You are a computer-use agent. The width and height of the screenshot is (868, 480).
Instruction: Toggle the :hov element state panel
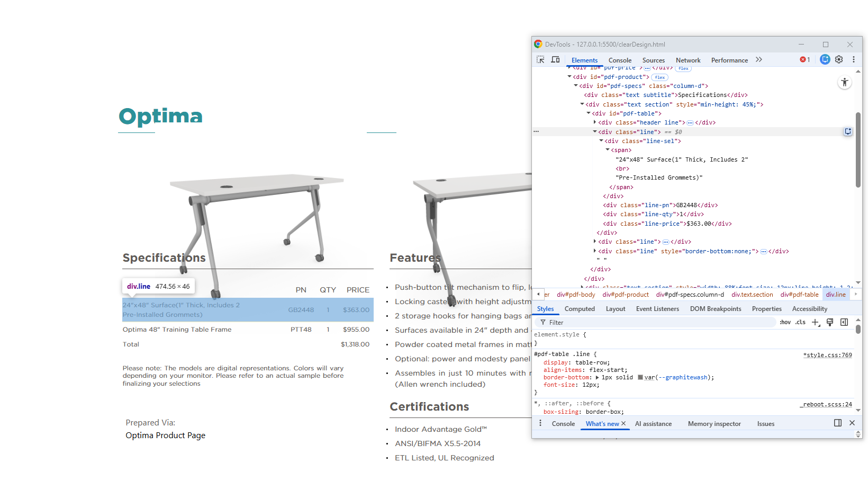coord(785,322)
